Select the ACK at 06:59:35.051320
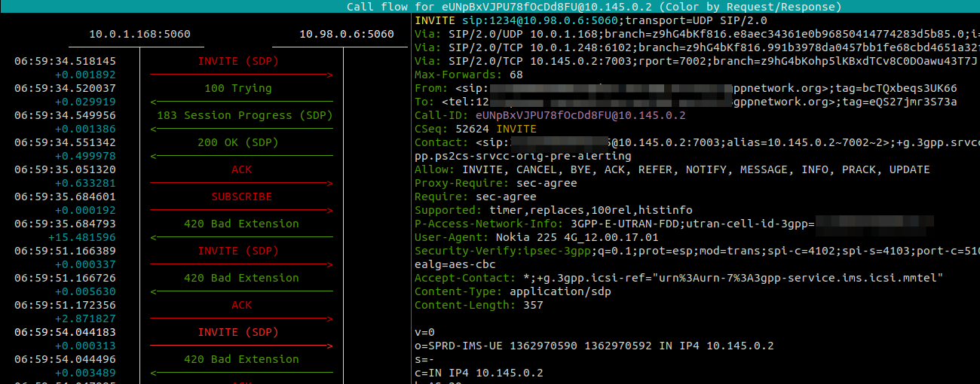The image size is (980, 384). [241, 169]
